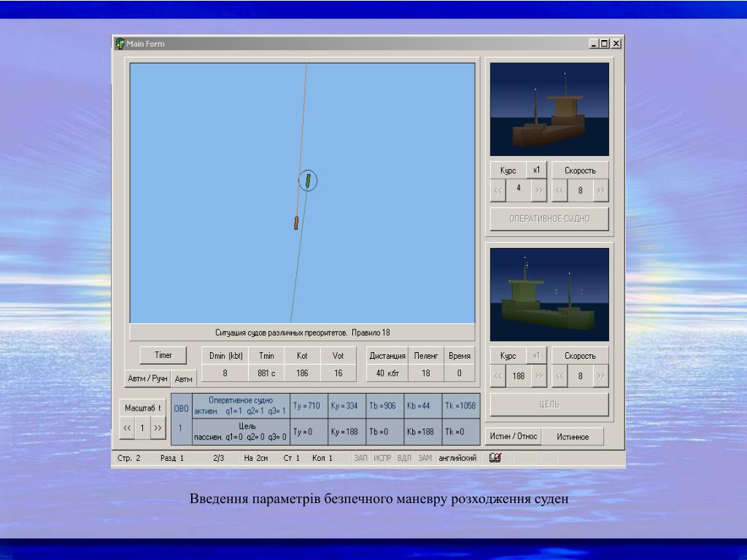The image size is (747, 560).
Task: Select the circled green ship on the map
Action: pyautogui.click(x=308, y=181)
